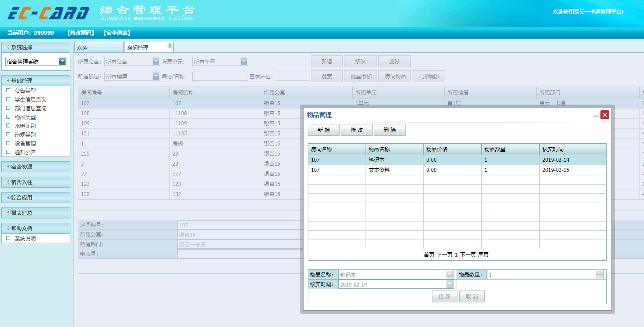644x327 pixels.
Task: Click the 更新 button
Action: pos(445,297)
